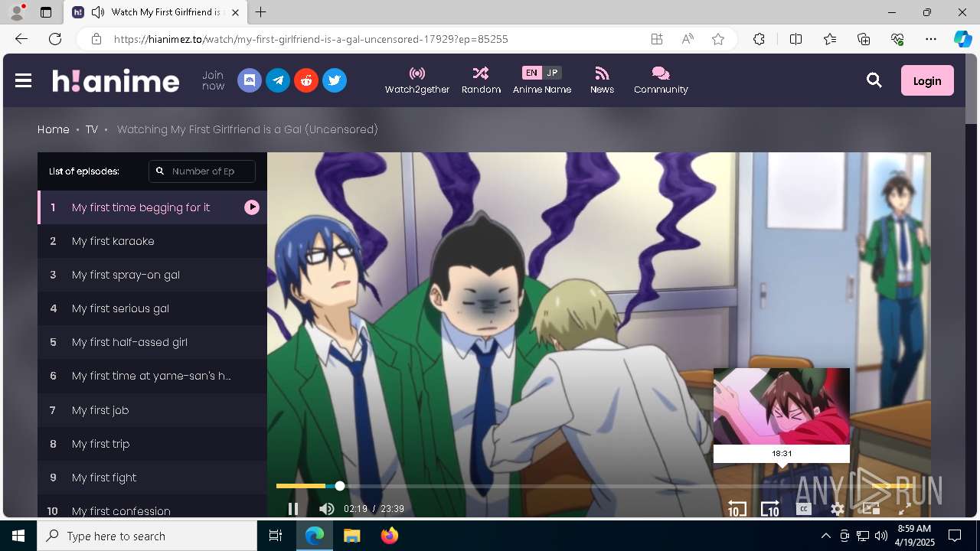Image resolution: width=980 pixels, height=551 pixels.
Task: Click the Login button
Action: [927, 80]
